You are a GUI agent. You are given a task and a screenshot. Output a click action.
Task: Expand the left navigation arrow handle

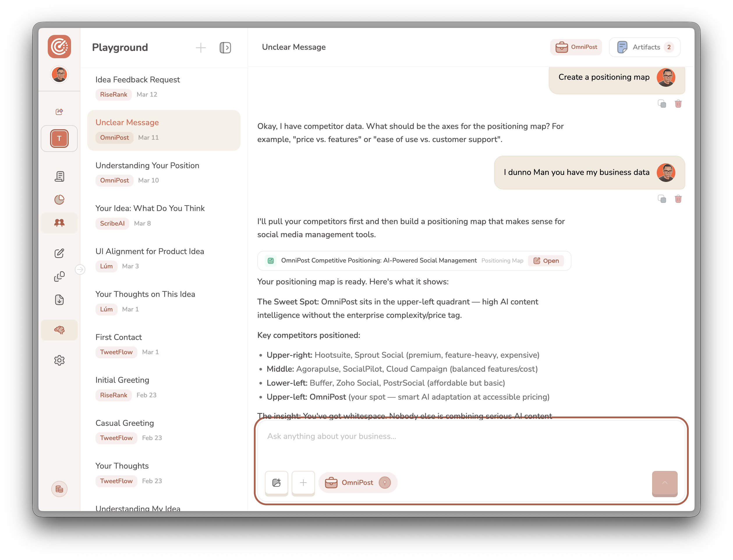tap(80, 269)
